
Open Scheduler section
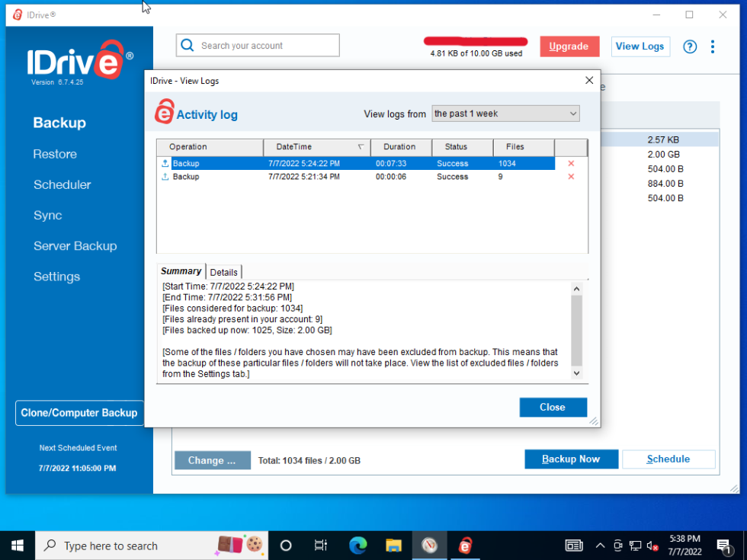point(62,184)
